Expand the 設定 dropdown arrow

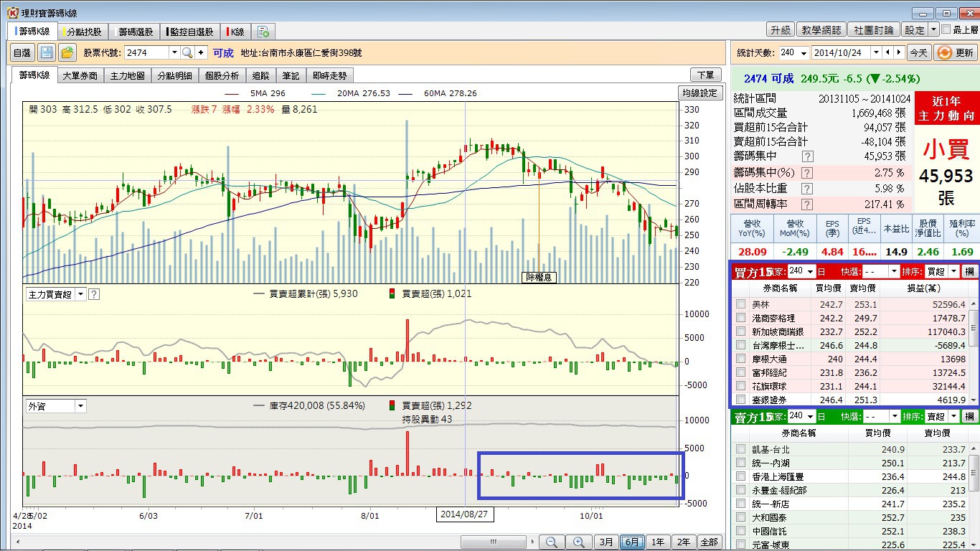tap(933, 29)
